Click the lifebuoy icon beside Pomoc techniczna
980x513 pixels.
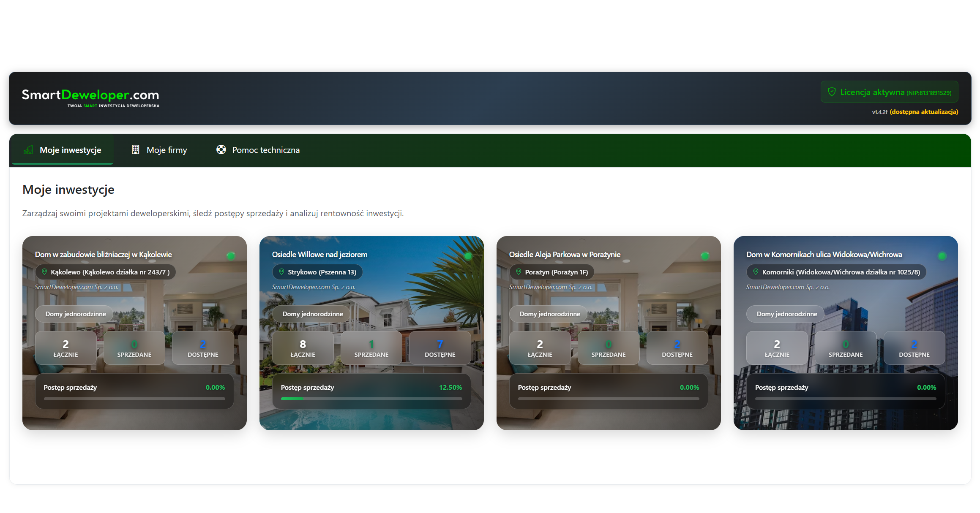tap(221, 150)
